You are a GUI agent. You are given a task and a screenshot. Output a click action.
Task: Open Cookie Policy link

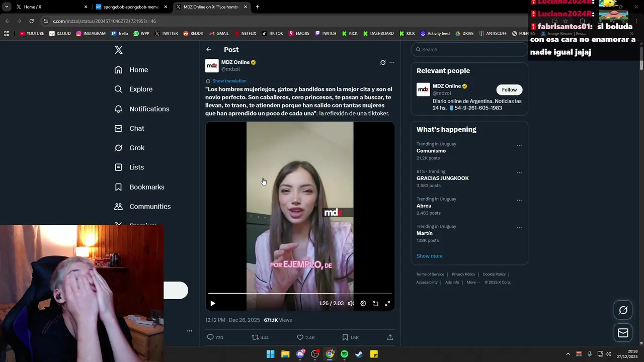(x=494, y=274)
